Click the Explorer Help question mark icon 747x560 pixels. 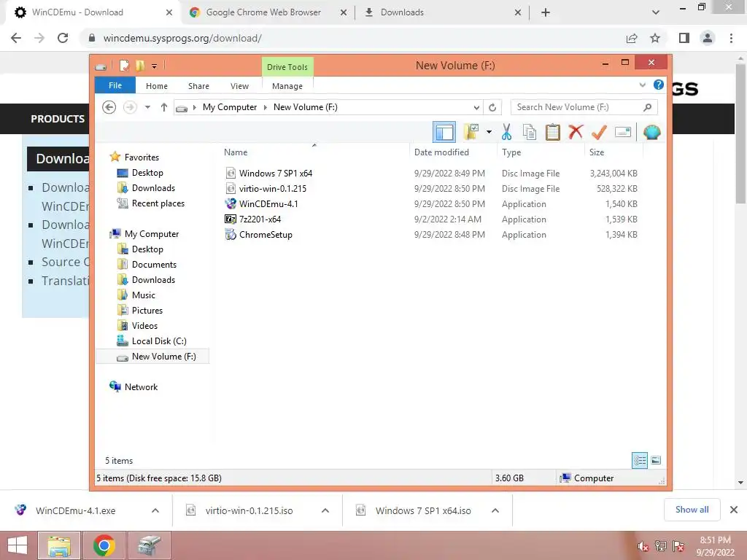pyautogui.click(x=659, y=85)
